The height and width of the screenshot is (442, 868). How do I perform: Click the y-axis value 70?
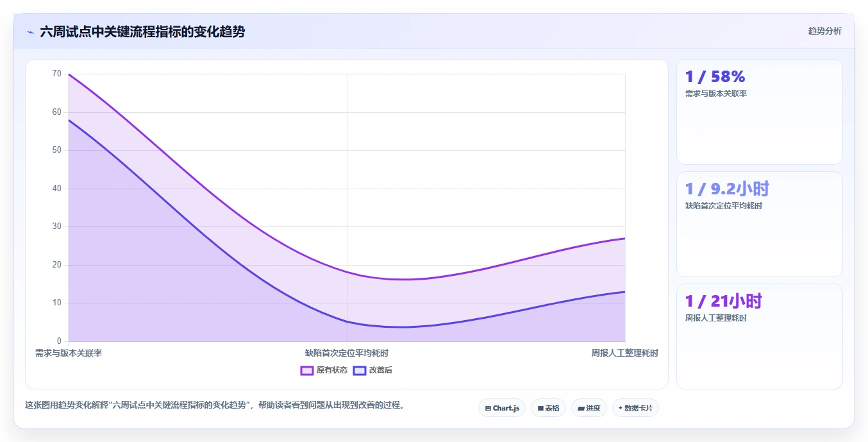tap(57, 74)
